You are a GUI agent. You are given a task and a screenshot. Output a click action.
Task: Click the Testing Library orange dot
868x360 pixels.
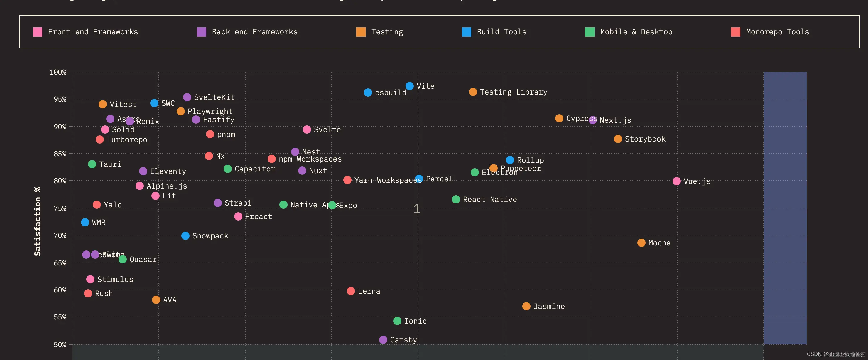(x=473, y=92)
